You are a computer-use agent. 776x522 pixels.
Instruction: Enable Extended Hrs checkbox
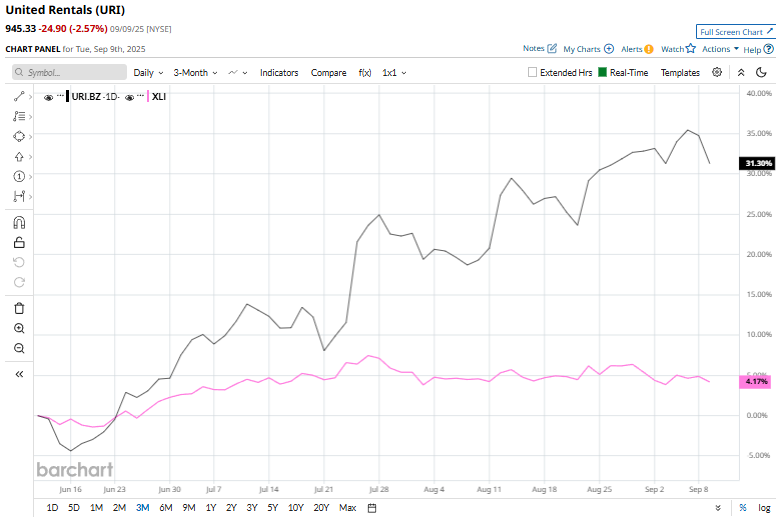coord(532,72)
